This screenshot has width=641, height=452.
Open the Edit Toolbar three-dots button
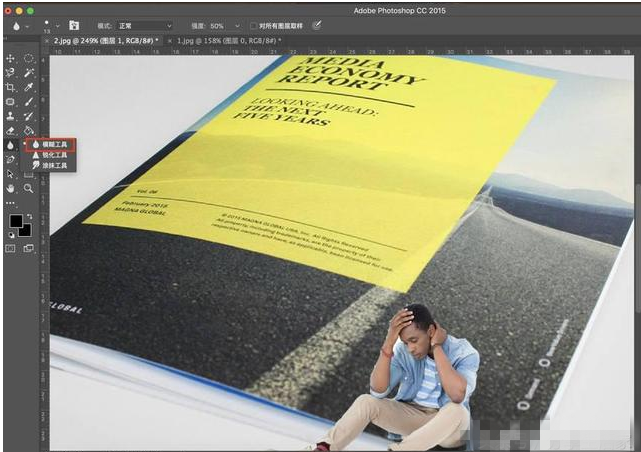(x=10, y=203)
